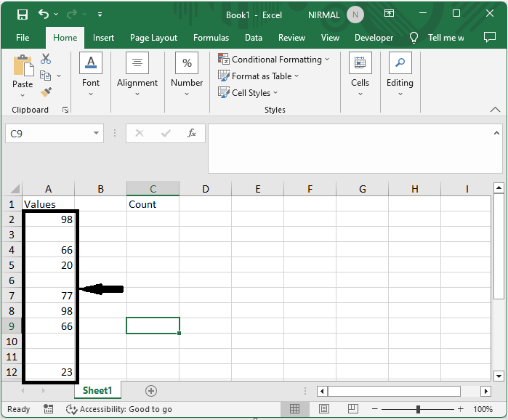Open the Accessibility checker status icon
Image resolution: width=508 pixels, height=420 pixels.
(71, 409)
